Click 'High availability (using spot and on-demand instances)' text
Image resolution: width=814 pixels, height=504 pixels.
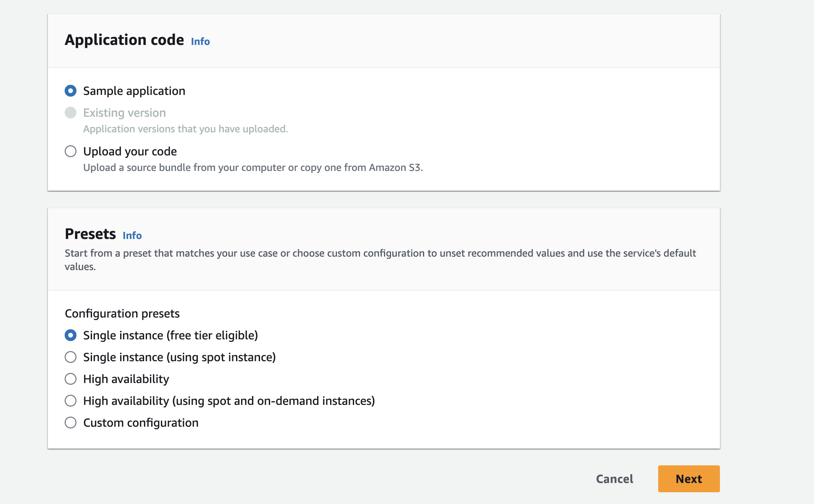(x=229, y=401)
